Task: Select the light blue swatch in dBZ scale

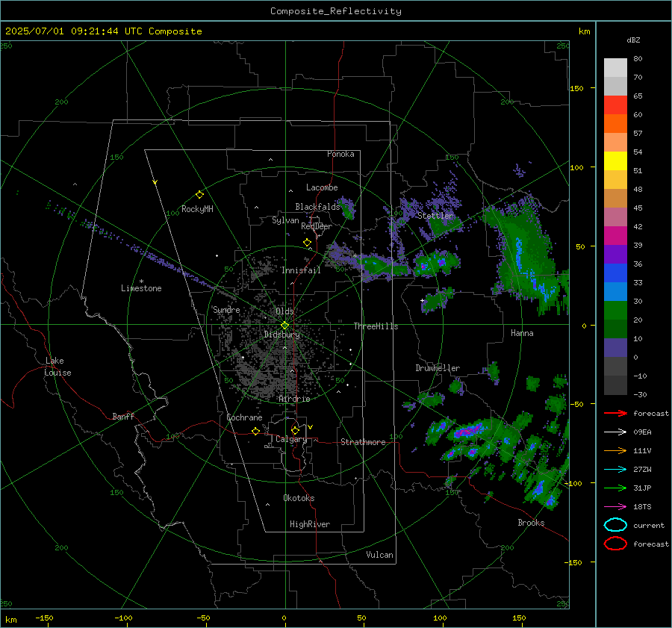Action: coord(615,291)
